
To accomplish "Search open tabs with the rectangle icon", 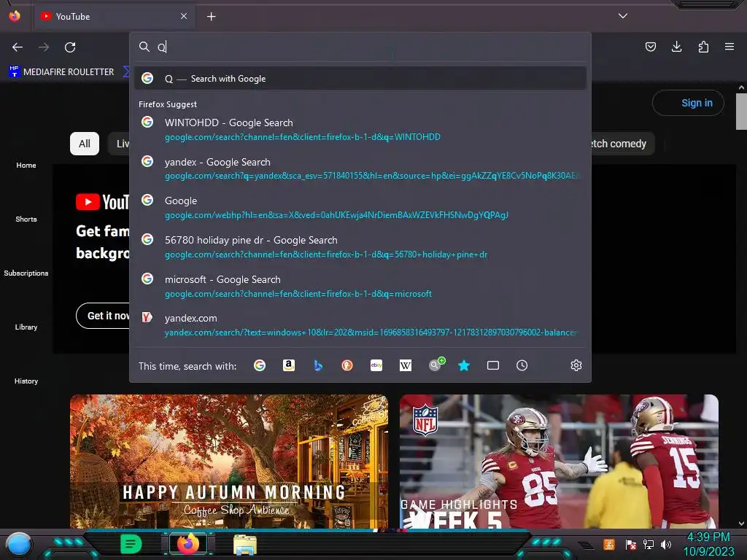I will pos(493,365).
